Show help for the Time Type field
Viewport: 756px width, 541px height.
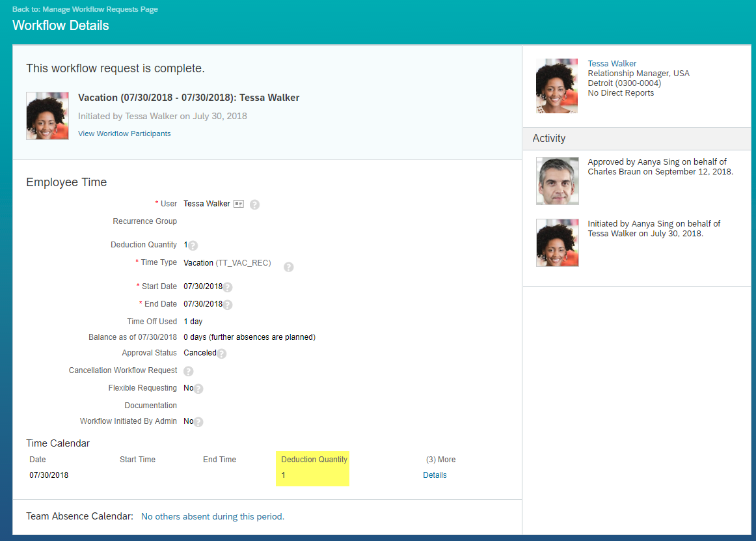[288, 267]
